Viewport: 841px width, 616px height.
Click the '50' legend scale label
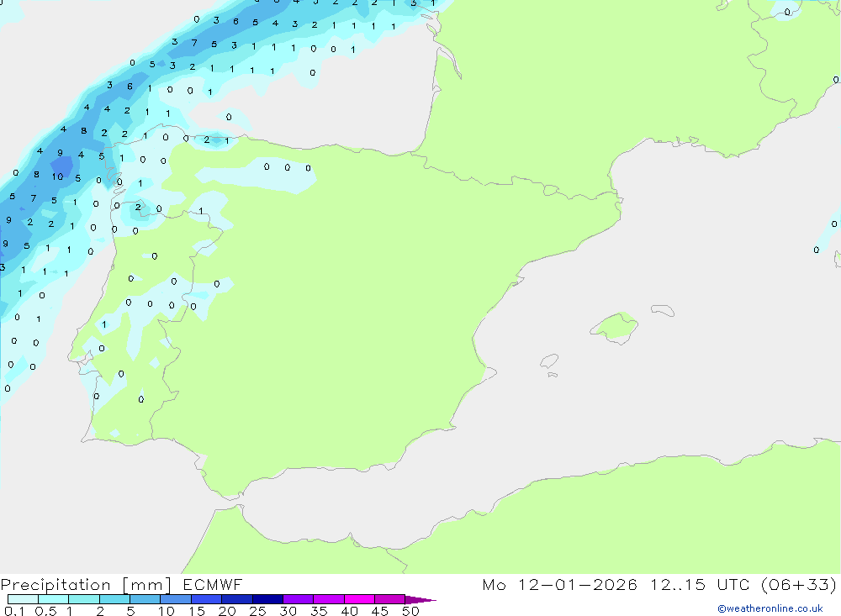point(410,611)
